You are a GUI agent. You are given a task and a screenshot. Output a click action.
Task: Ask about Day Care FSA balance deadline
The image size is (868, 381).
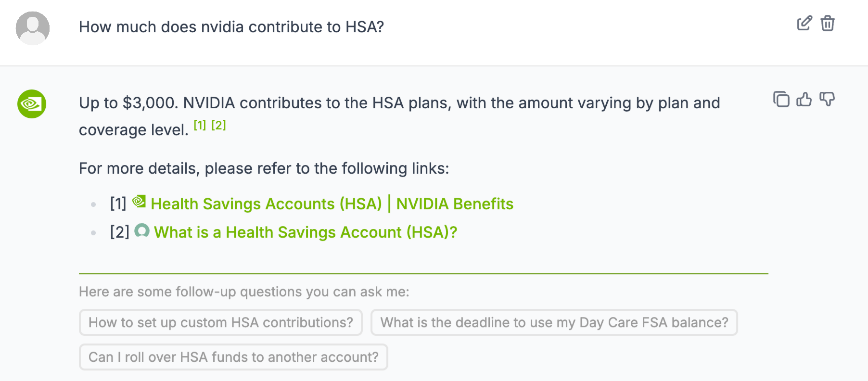tap(554, 322)
